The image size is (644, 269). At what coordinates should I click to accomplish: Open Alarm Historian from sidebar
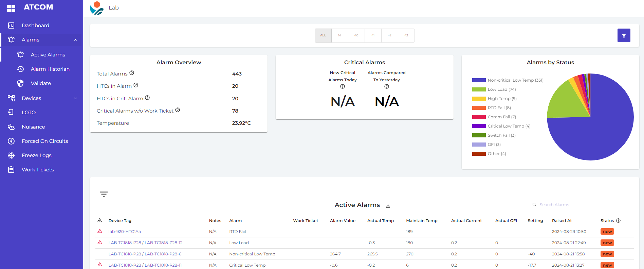coord(50,69)
